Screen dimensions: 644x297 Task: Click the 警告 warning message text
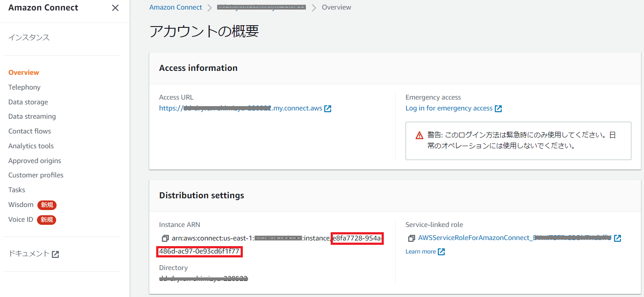tap(521, 140)
